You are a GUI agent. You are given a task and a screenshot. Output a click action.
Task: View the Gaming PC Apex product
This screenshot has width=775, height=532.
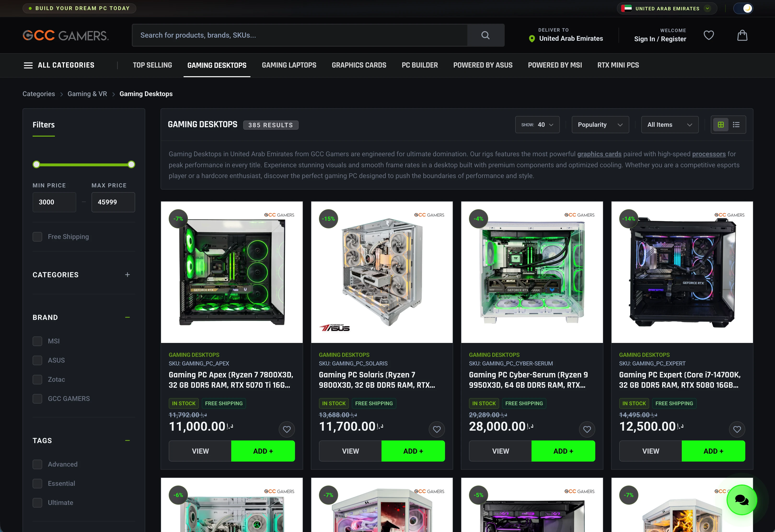[200, 451]
